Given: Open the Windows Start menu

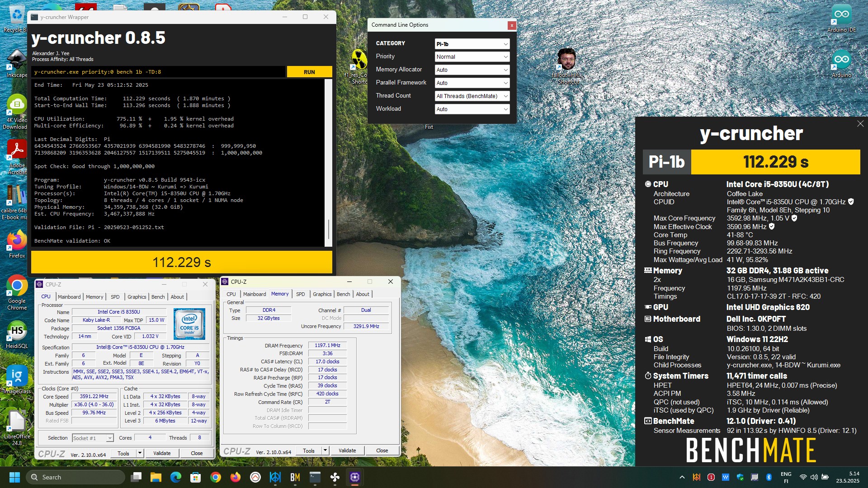Looking at the screenshot, I should tap(14, 477).
